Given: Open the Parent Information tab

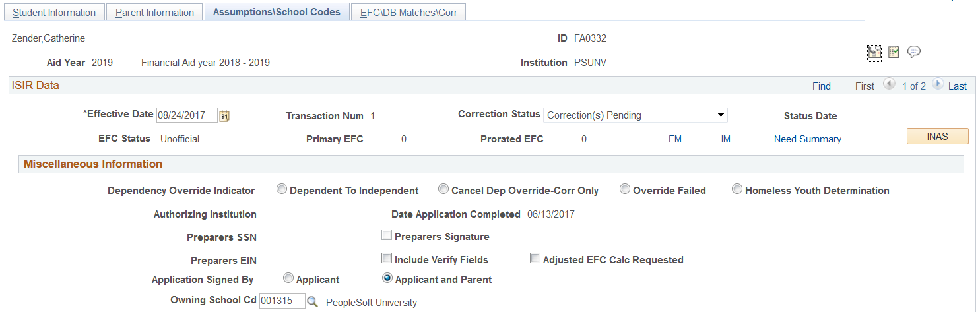Looking at the screenshot, I should 154,13.
